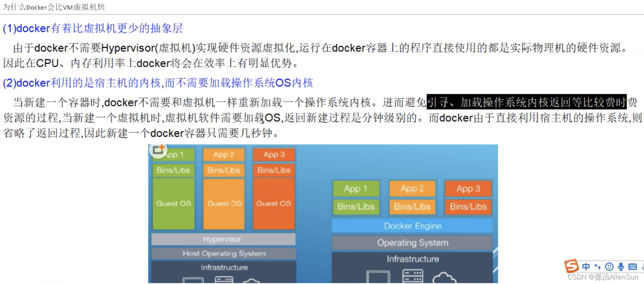
Task: Click orange Bins/Libs box under VM App 2
Action: pos(224,170)
